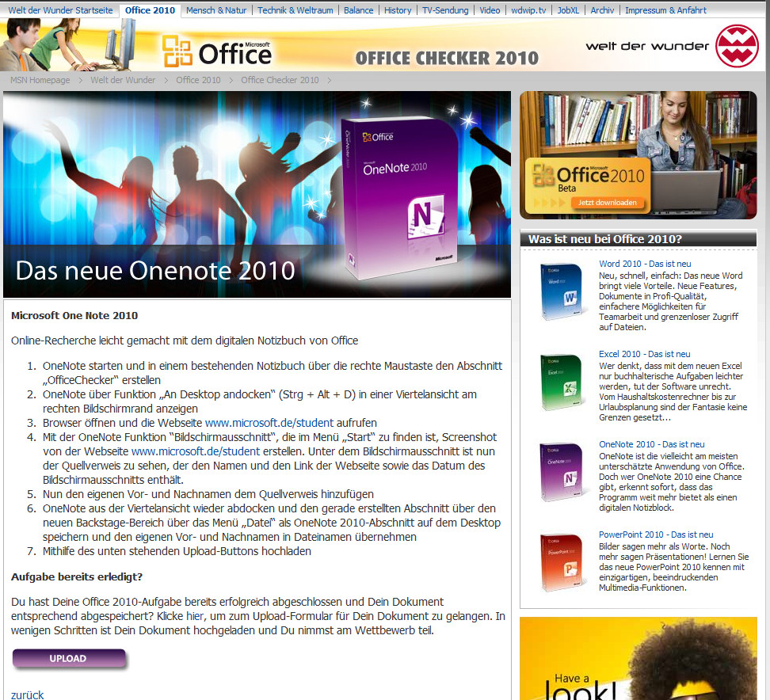The image size is (770, 700).
Task: Open the History tab
Action: click(398, 10)
